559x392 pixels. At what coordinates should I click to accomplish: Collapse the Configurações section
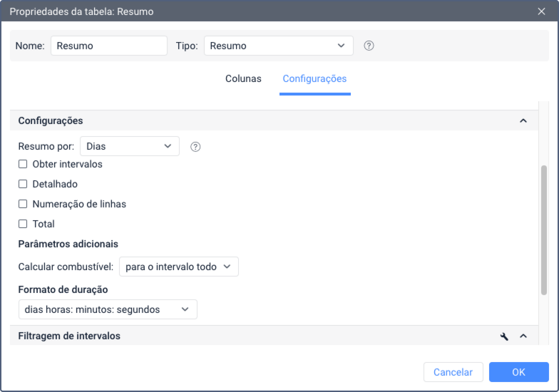pos(523,121)
